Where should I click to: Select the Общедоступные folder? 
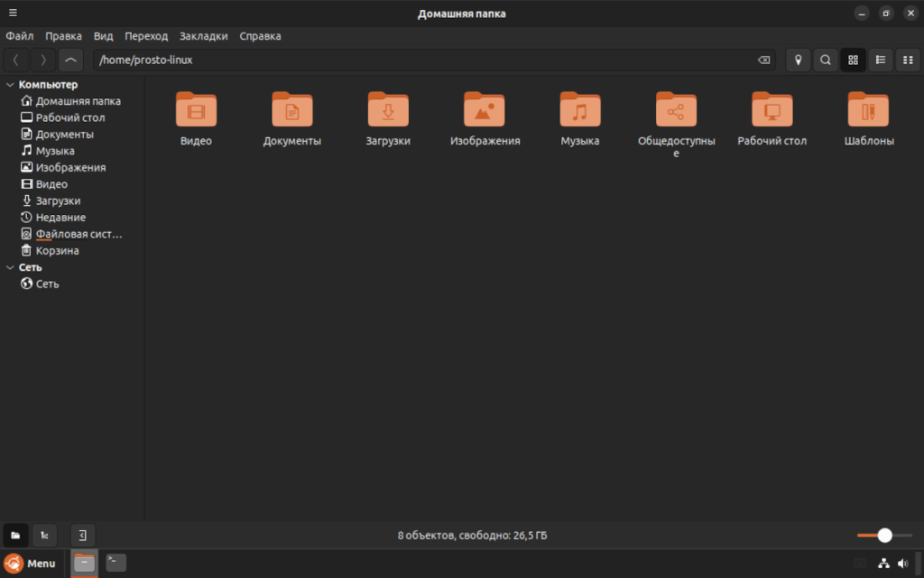pyautogui.click(x=676, y=125)
